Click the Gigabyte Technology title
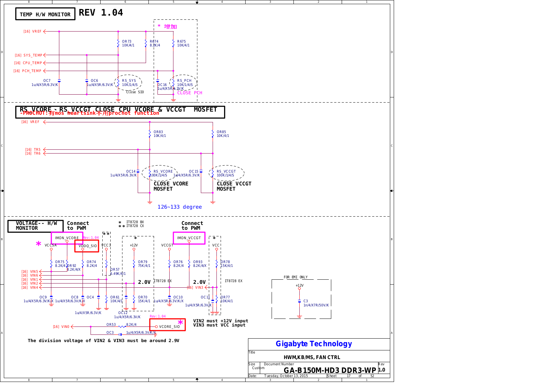 point(314,344)
